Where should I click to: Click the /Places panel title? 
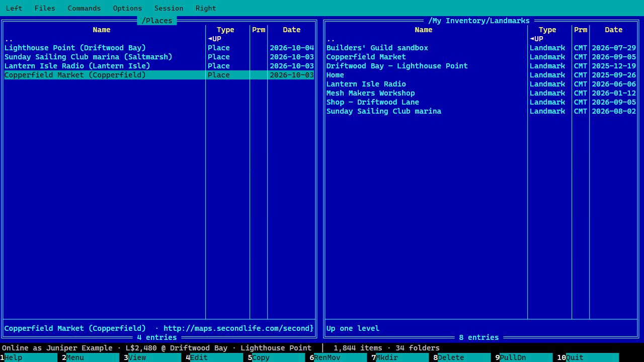(157, 21)
